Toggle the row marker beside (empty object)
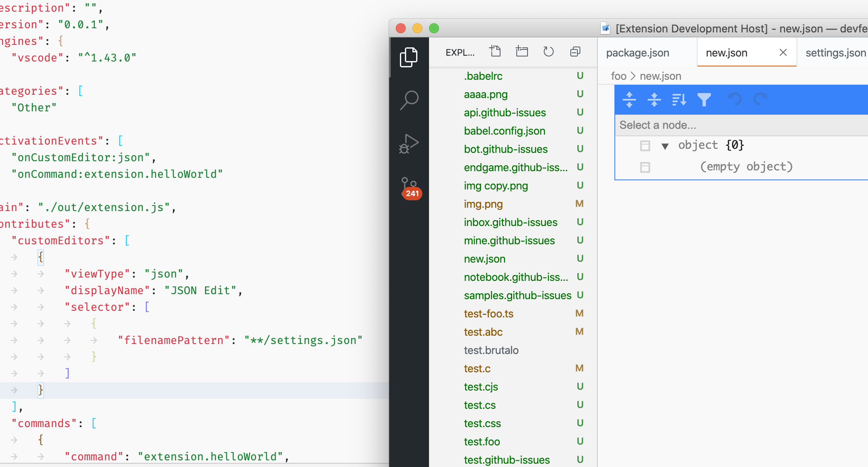The image size is (868, 467). click(x=645, y=167)
